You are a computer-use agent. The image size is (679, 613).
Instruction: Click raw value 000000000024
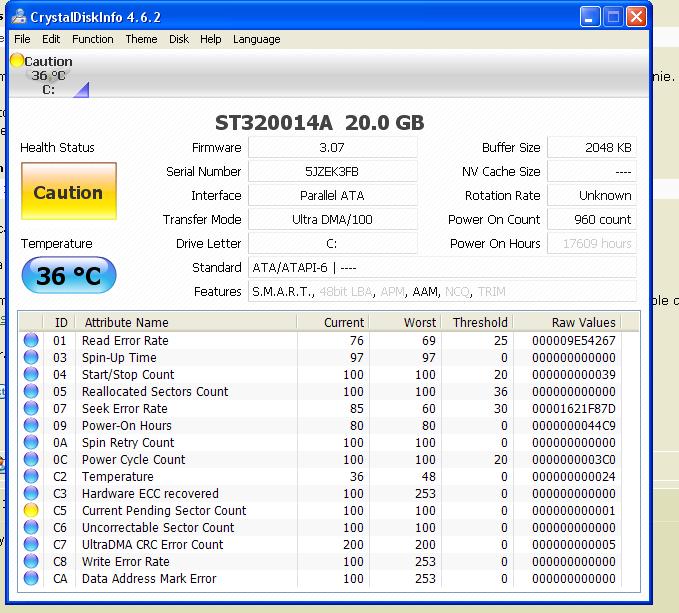click(574, 477)
